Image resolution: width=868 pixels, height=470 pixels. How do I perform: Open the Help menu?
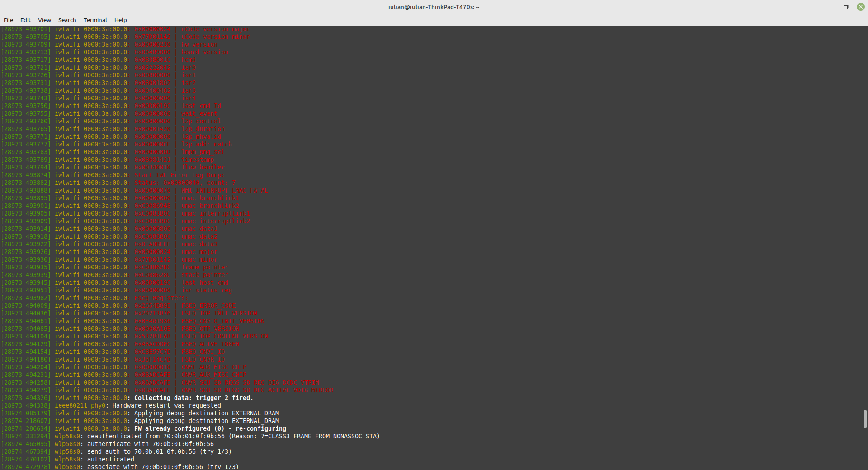[x=120, y=20]
